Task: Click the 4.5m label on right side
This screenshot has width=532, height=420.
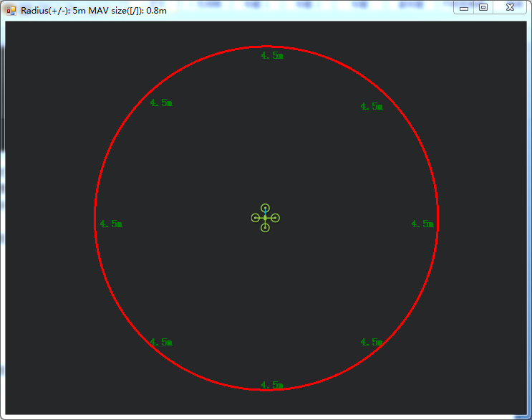Action: click(422, 224)
